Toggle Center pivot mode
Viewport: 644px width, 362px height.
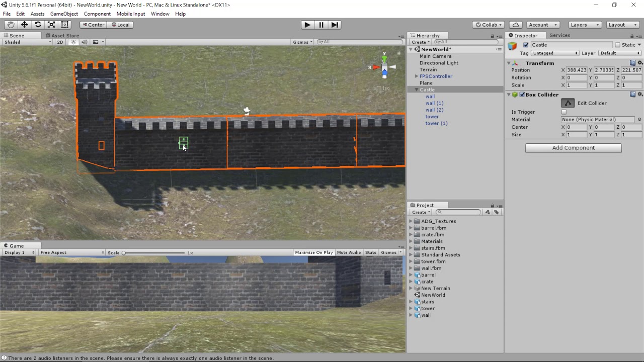click(x=93, y=25)
